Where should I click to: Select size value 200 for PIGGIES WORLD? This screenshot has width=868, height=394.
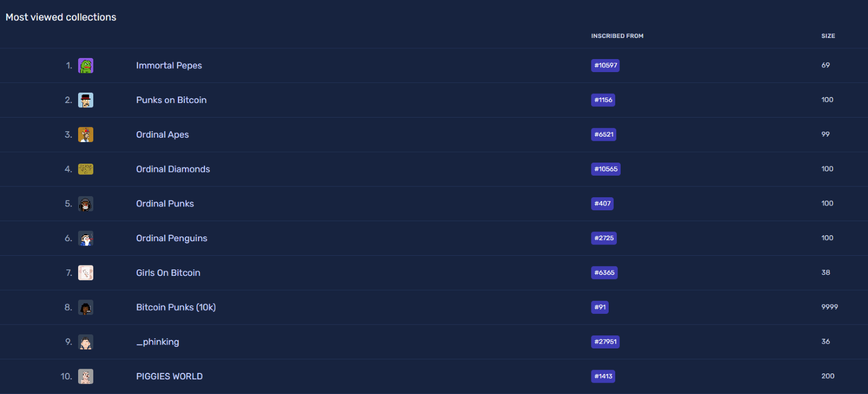pos(828,376)
